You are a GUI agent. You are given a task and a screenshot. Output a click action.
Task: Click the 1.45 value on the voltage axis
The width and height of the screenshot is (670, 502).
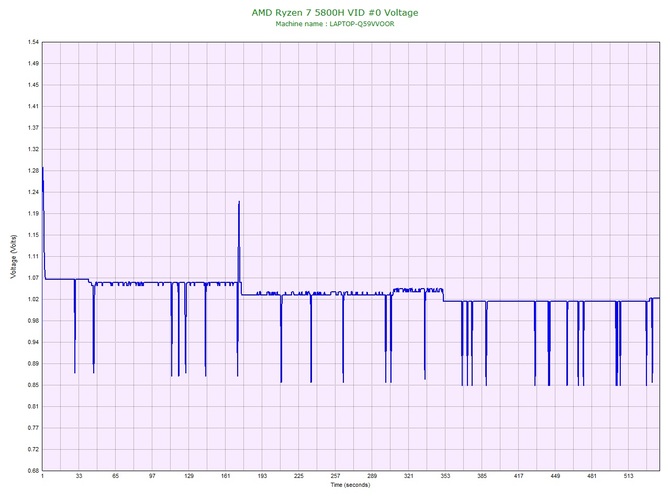coord(33,85)
